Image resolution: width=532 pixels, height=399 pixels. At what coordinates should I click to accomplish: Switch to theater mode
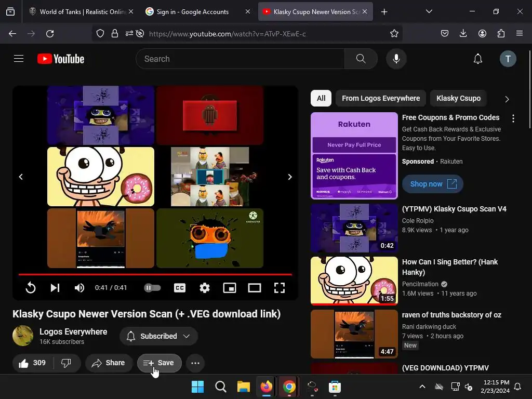click(x=254, y=288)
